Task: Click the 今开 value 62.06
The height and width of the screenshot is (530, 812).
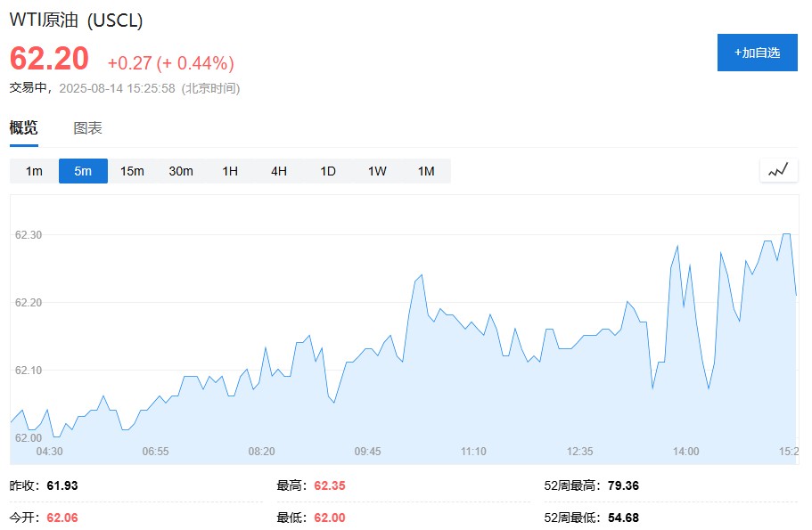Action: point(62,518)
